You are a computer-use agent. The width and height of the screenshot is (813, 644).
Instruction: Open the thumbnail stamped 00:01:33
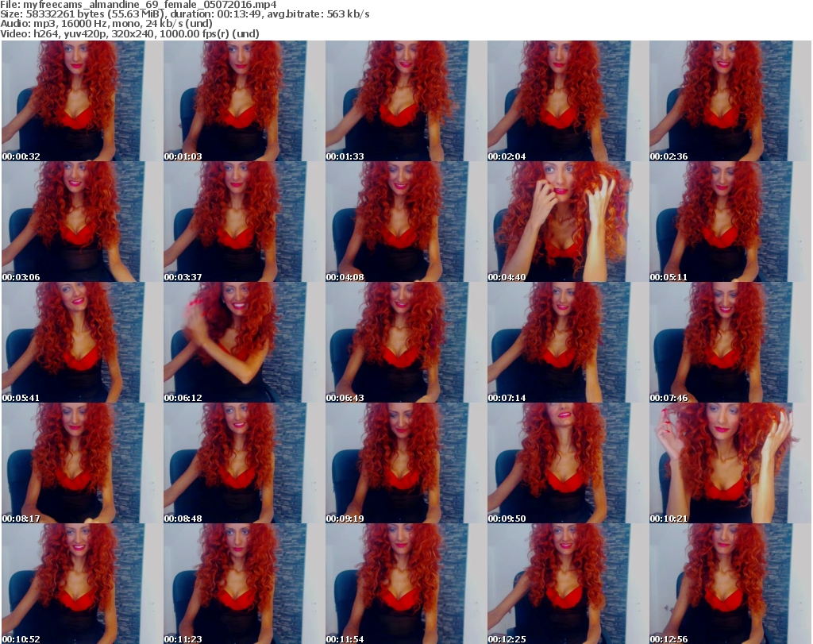(x=406, y=101)
